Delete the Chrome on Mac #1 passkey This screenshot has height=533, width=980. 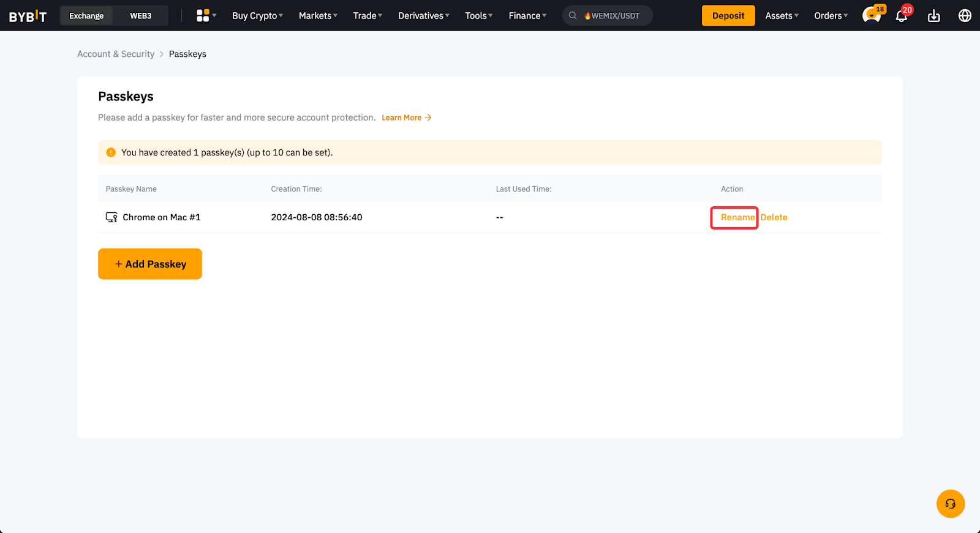774,217
